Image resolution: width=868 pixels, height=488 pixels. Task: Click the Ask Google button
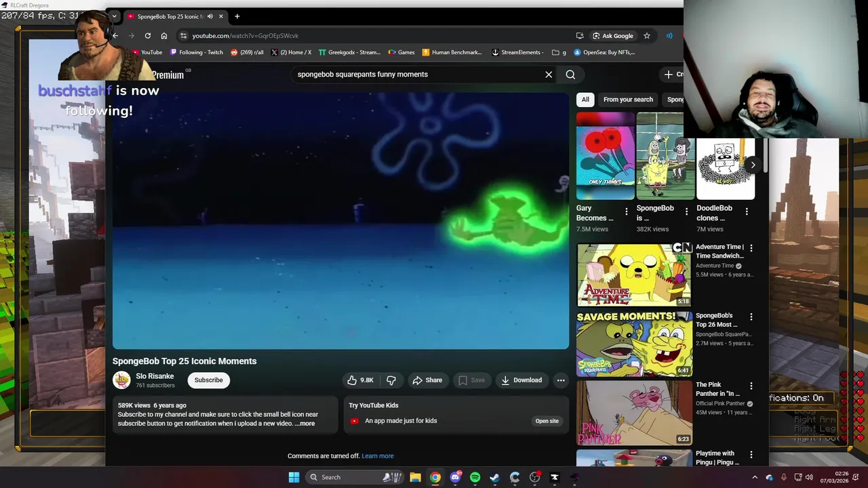point(612,35)
